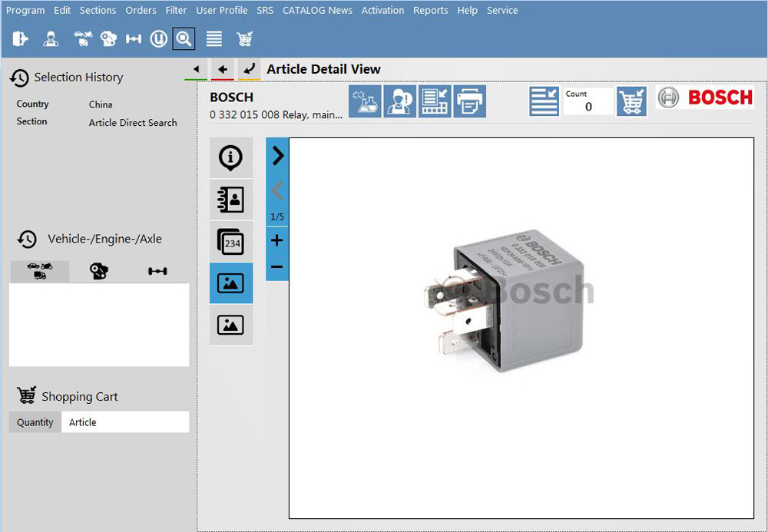
Task: Open the Reports menu
Action: coord(431,10)
